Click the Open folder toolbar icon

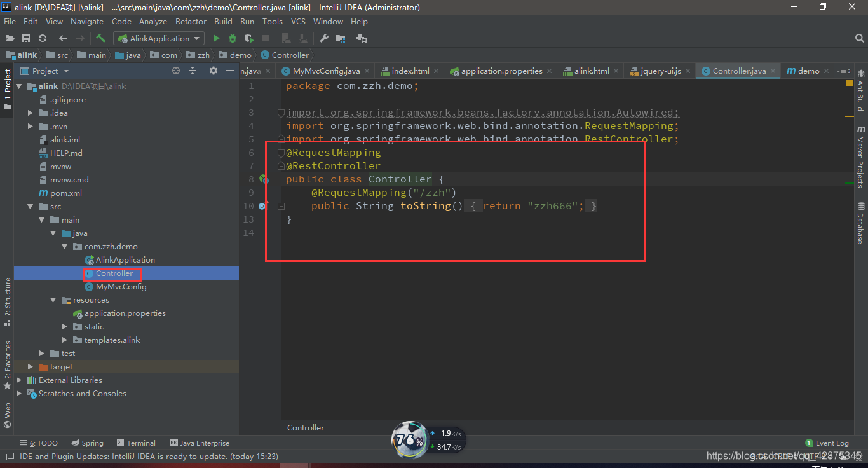point(10,38)
